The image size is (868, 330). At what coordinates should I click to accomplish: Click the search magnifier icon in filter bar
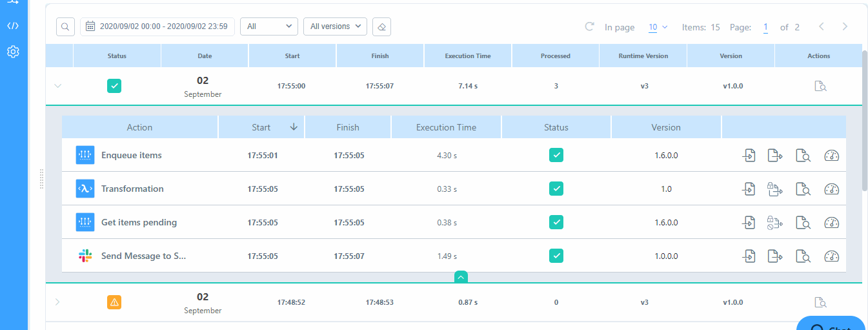(x=65, y=26)
